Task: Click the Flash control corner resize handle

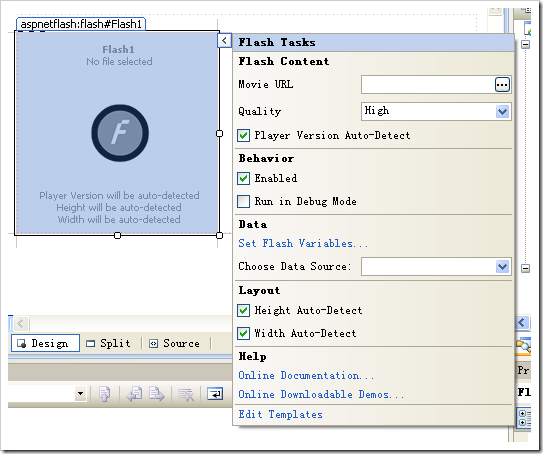Action: 219,235
